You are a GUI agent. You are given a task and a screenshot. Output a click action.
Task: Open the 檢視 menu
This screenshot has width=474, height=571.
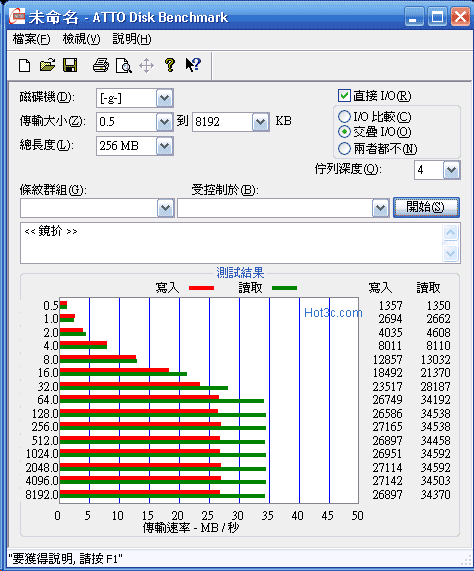[81, 39]
